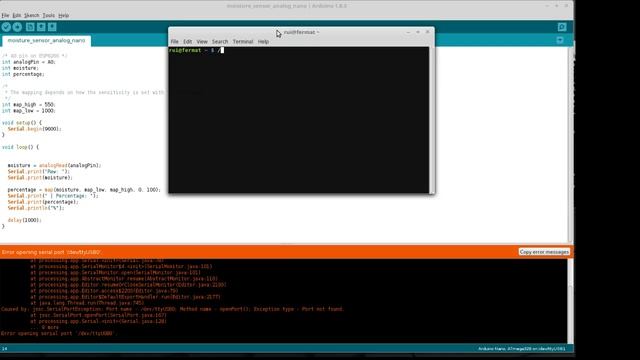Open terminal File menu
The height and width of the screenshot is (360, 640).
point(174,42)
